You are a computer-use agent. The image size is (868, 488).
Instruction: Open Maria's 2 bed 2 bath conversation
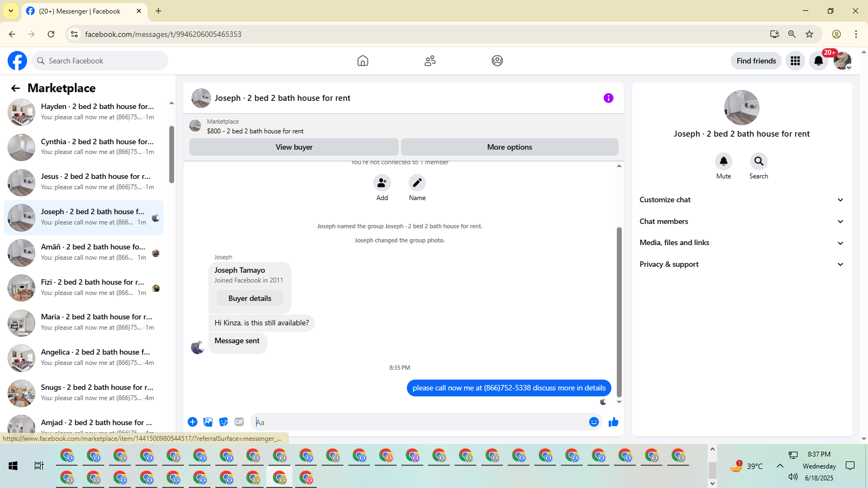coord(84,323)
